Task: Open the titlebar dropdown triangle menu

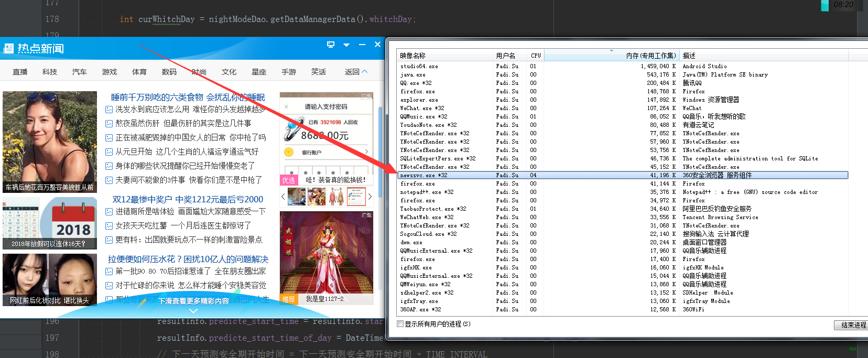Action: coord(346,45)
